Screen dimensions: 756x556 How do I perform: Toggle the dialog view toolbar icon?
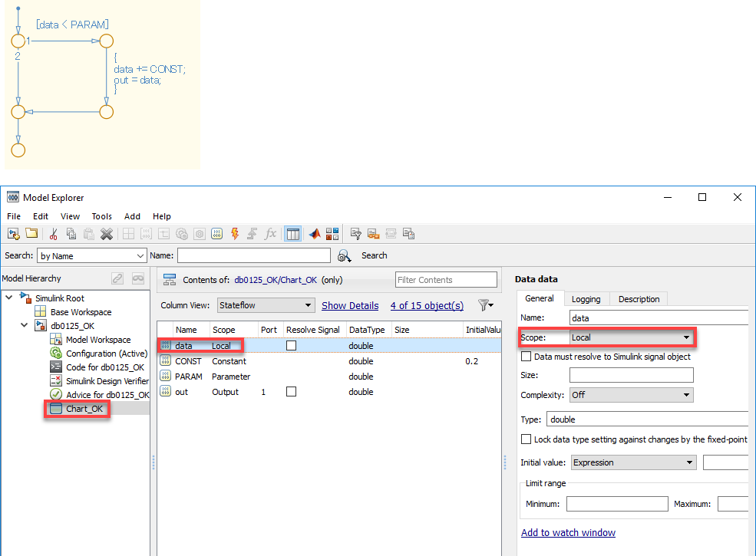point(293,234)
